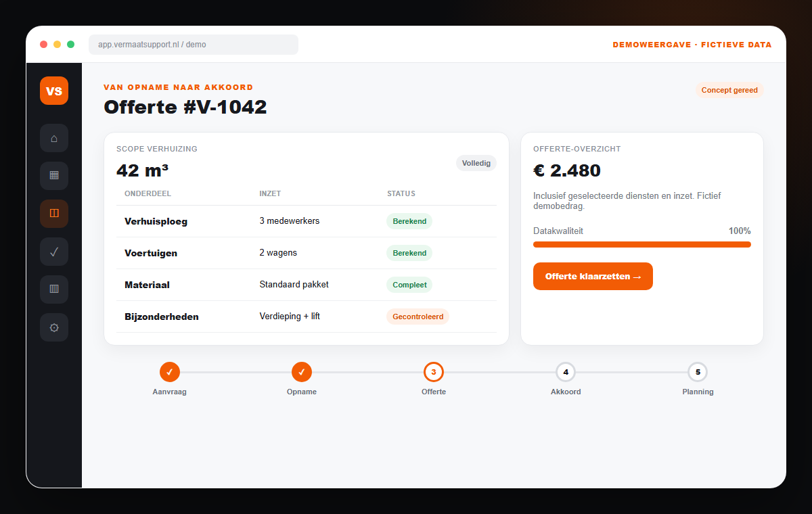The height and width of the screenshot is (514, 812).
Task: Select the Verhuisploeg table row
Action: tap(307, 221)
